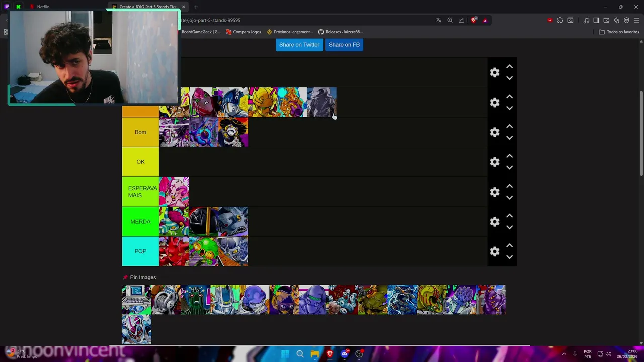Open settings gear for the MERDA tier
Viewport: 644px width, 362px height.
(x=495, y=222)
